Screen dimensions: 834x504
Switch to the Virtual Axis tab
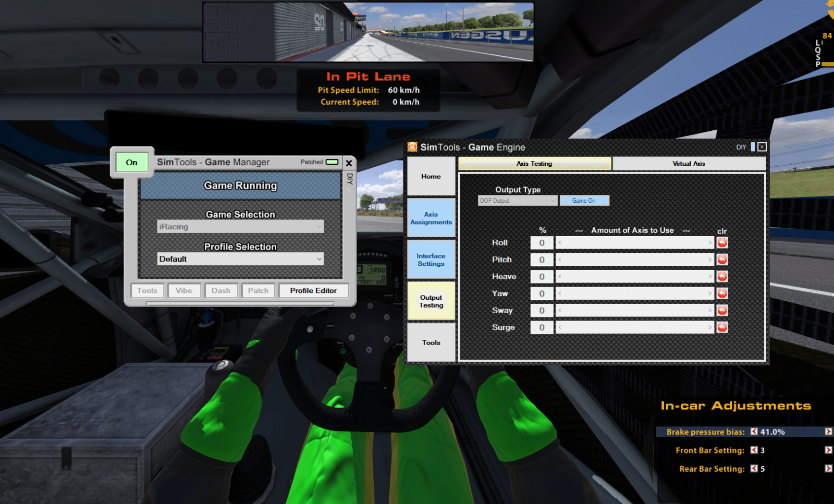[689, 164]
